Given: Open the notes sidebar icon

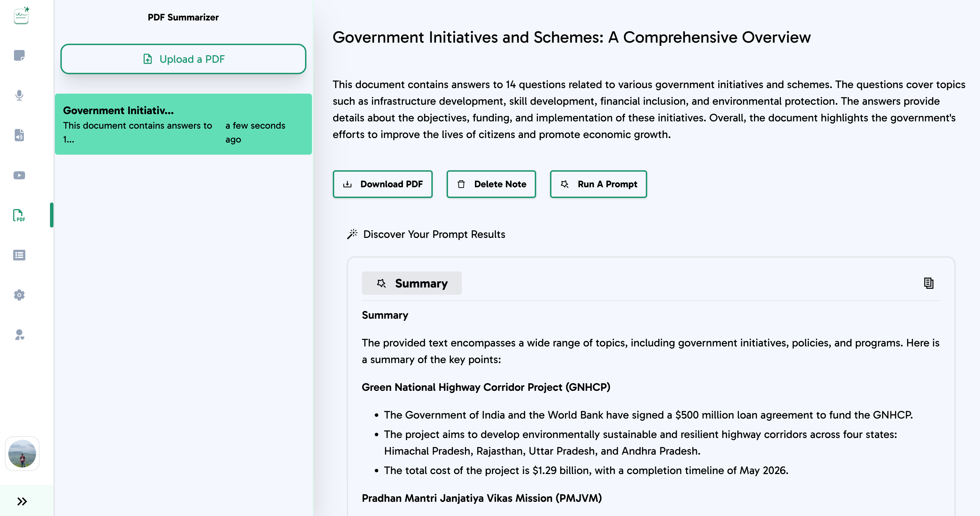Looking at the screenshot, I should (19, 55).
